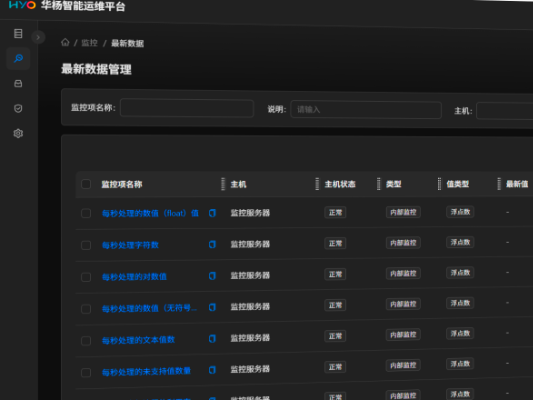Image resolution: width=533 pixels, height=400 pixels.
Task: Copy name of 每秒处理的文本值数
Action: tap(212, 338)
